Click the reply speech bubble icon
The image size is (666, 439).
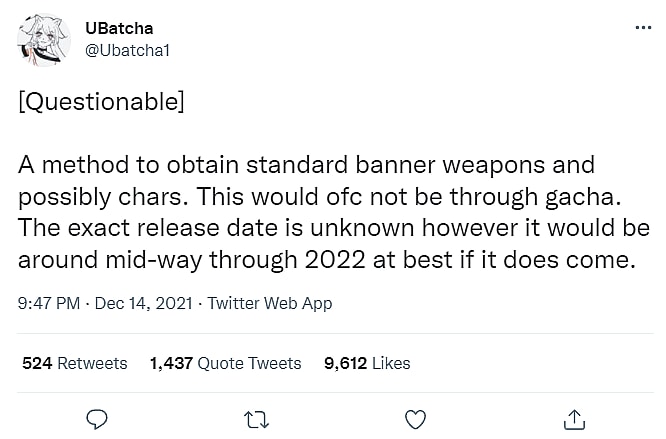coord(97,418)
